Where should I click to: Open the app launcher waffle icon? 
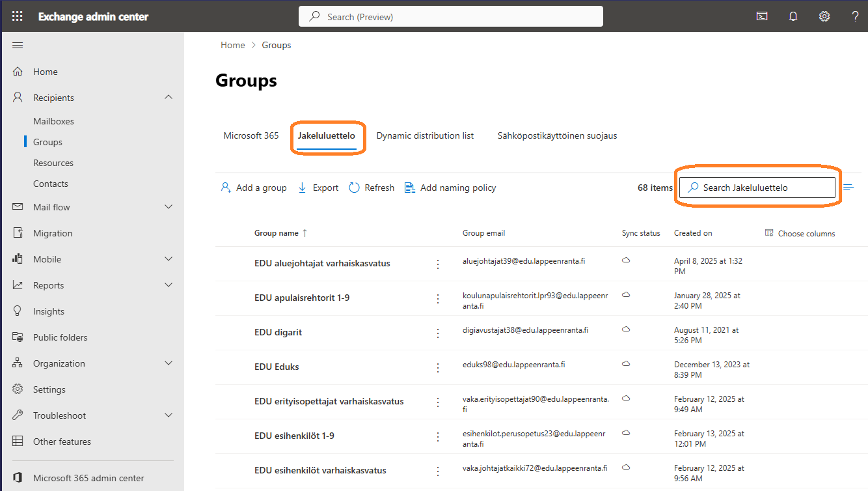pyautogui.click(x=18, y=16)
